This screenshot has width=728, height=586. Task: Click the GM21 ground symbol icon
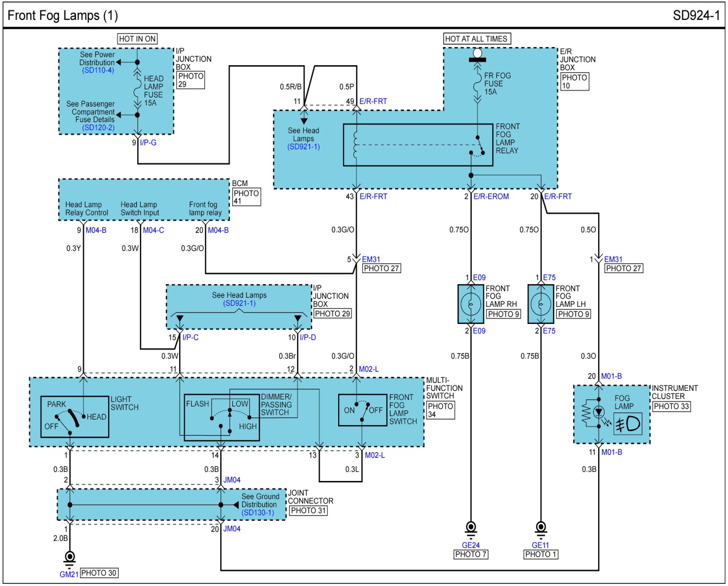[x=69, y=558]
